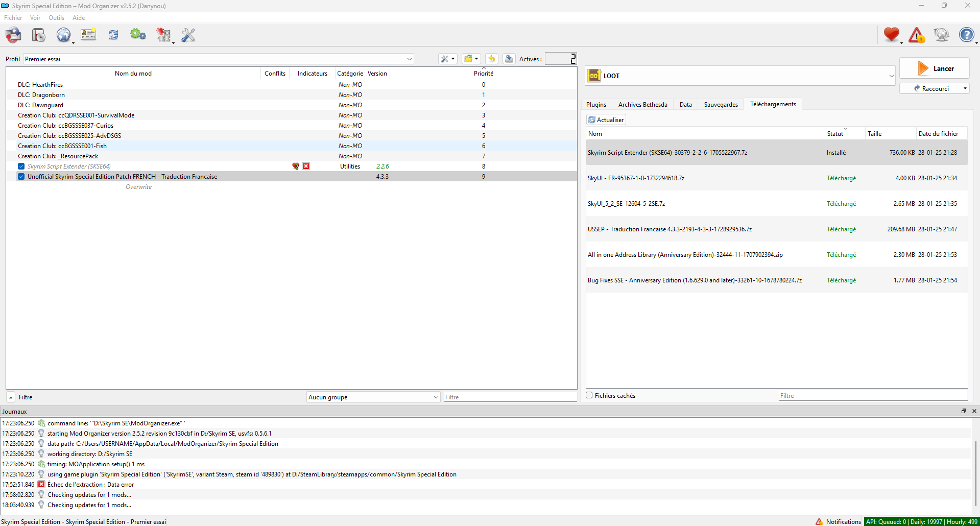Click the red heart Endorse icon
980x526 pixels.
tap(892, 35)
